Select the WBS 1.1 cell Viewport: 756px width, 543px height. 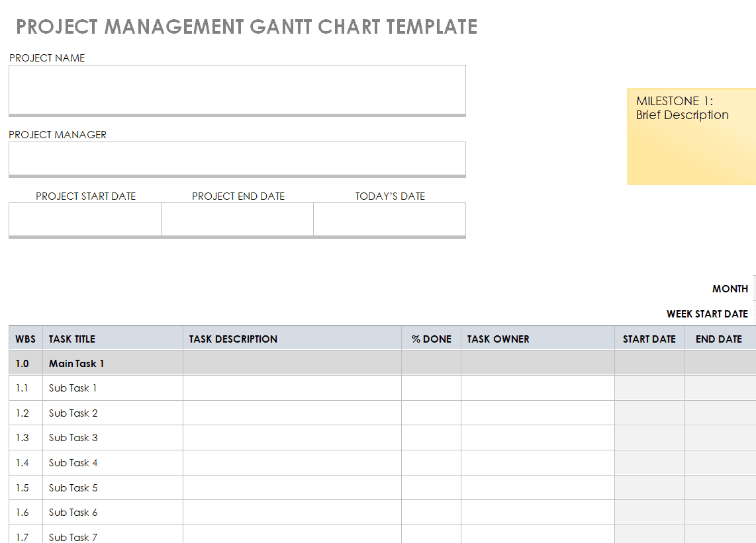click(x=26, y=388)
